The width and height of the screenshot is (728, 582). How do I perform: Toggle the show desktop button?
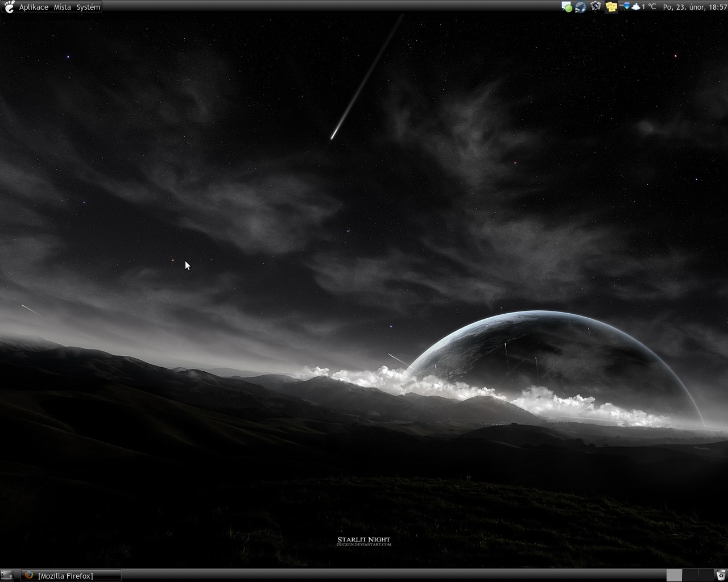click(x=7, y=575)
